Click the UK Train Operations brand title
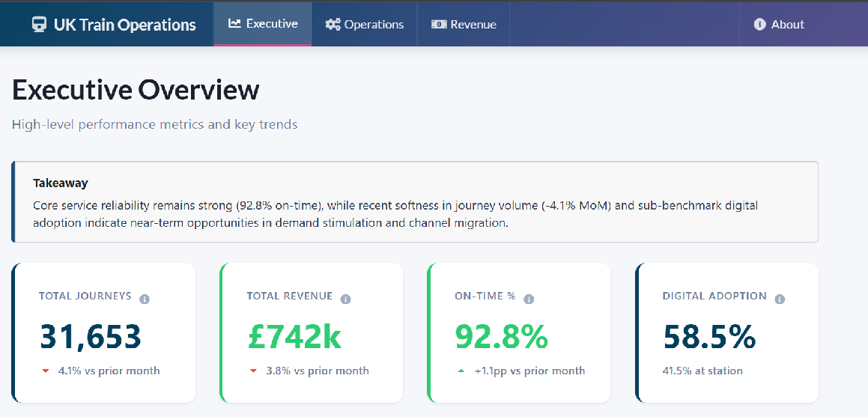 click(x=124, y=25)
